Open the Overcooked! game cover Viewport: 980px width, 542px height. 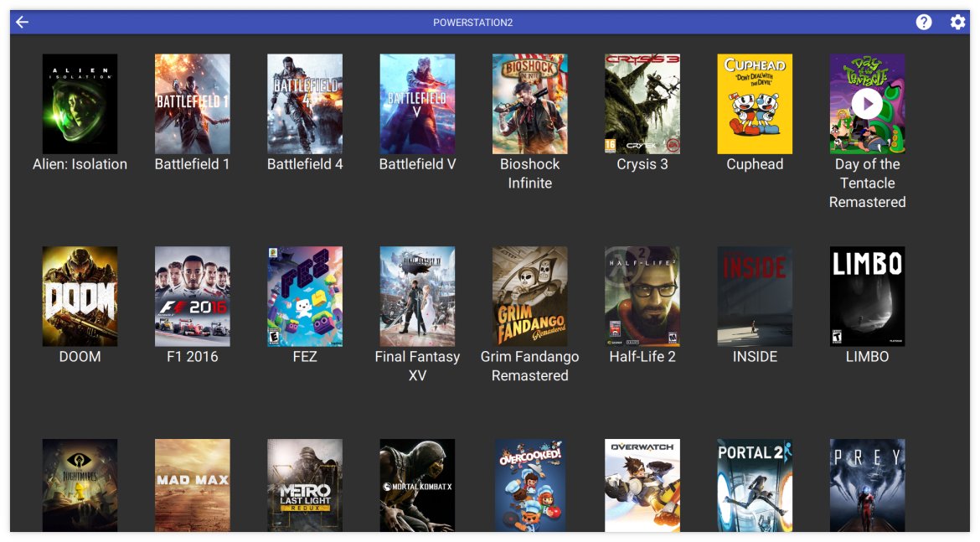pyautogui.click(x=530, y=485)
